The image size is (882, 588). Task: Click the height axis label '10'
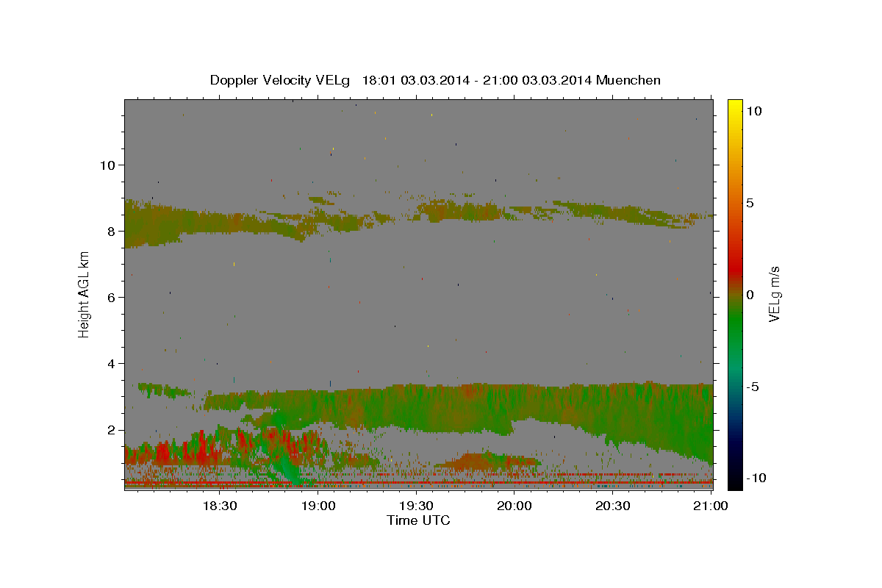pyautogui.click(x=107, y=165)
